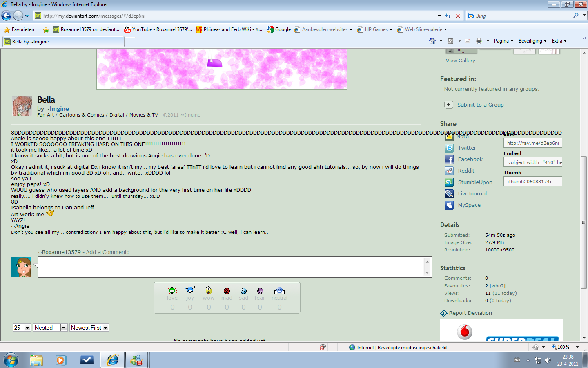This screenshot has height=368, width=588.
Task: Click the Embed code field
Action: [x=533, y=162]
